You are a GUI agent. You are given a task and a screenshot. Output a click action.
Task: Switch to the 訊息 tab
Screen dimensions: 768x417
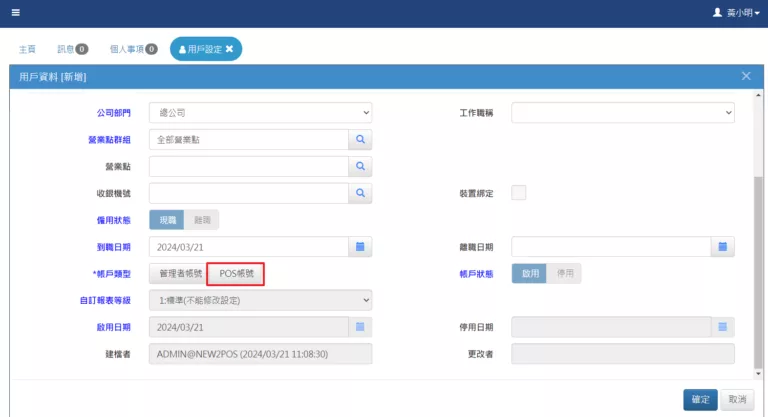coord(72,48)
